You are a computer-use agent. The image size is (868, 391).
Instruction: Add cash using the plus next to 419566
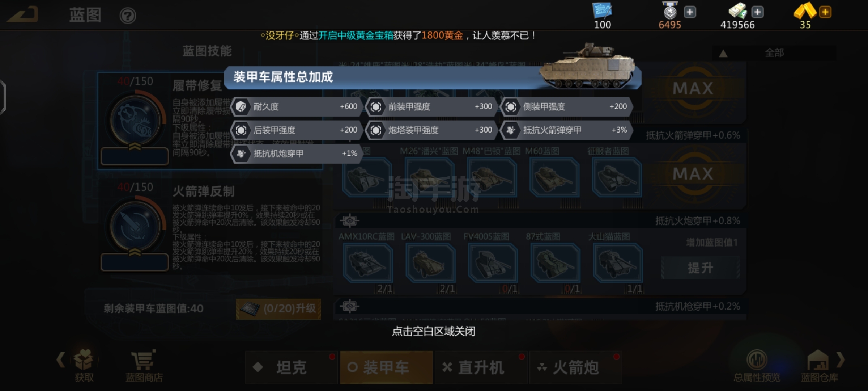coord(757,12)
